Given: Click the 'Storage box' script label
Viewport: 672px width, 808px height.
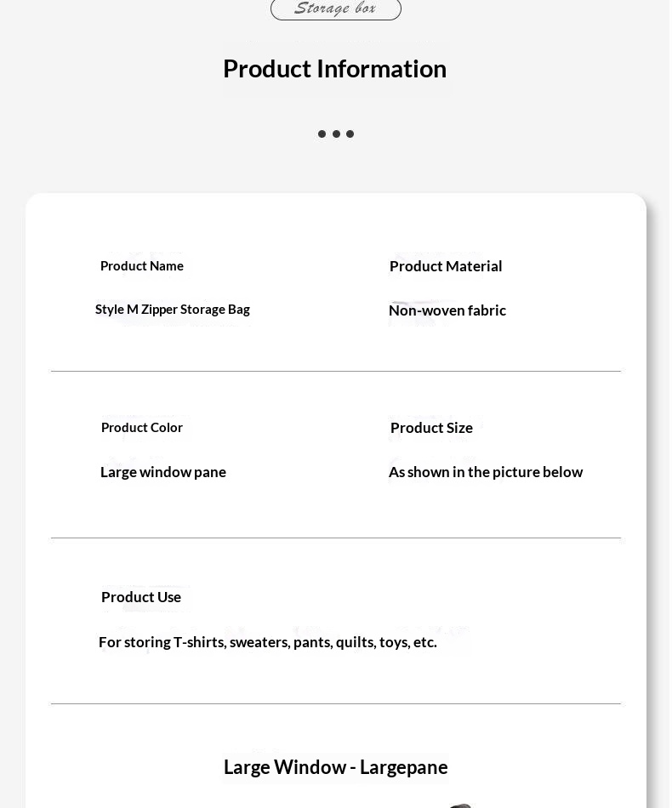Looking at the screenshot, I should (x=335, y=9).
